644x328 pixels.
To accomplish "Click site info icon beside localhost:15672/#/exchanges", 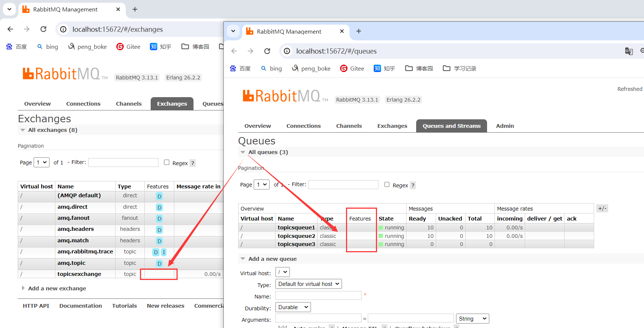I will point(64,29).
